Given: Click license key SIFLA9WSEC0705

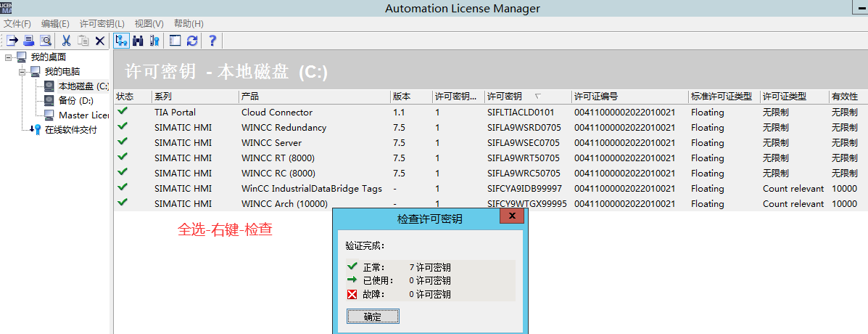Looking at the screenshot, I should coord(523,142).
